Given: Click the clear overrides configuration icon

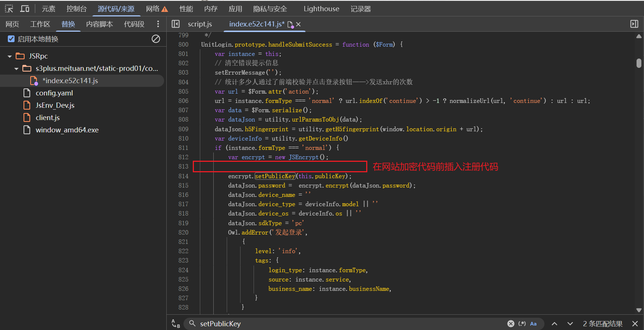Looking at the screenshot, I should (156, 39).
